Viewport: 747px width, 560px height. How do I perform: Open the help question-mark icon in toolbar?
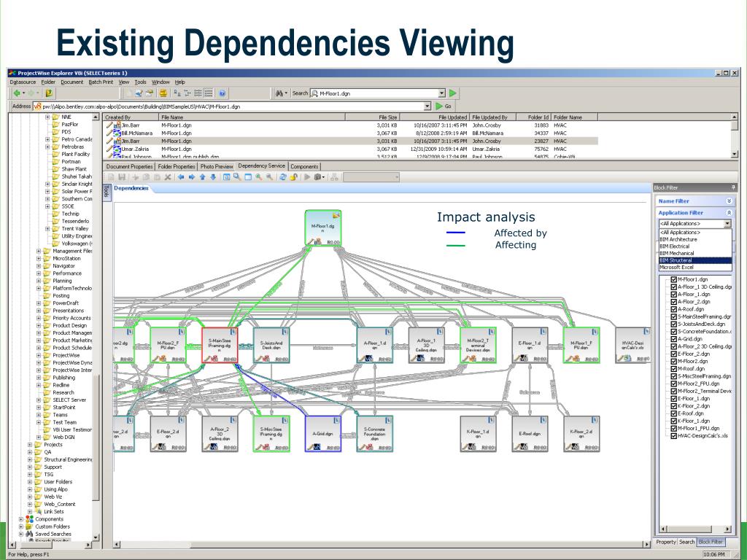pyautogui.click(x=222, y=93)
